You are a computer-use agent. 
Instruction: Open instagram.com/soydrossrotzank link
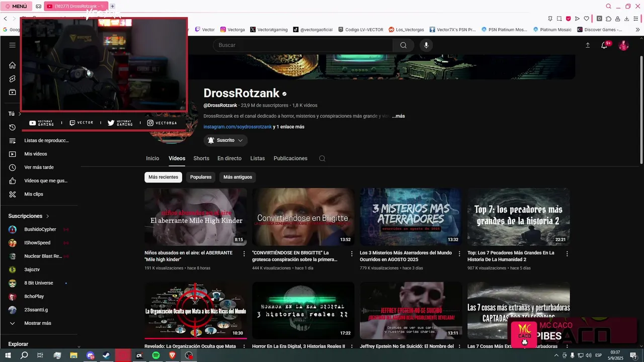(x=237, y=127)
